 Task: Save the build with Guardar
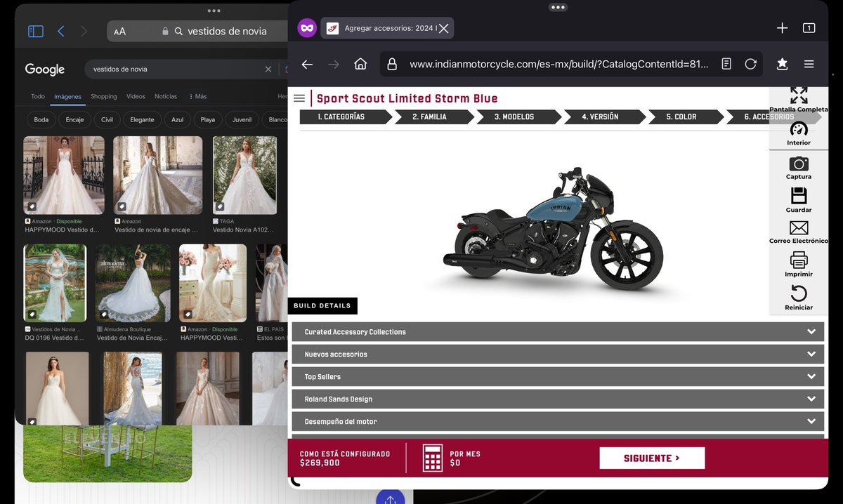point(799,200)
